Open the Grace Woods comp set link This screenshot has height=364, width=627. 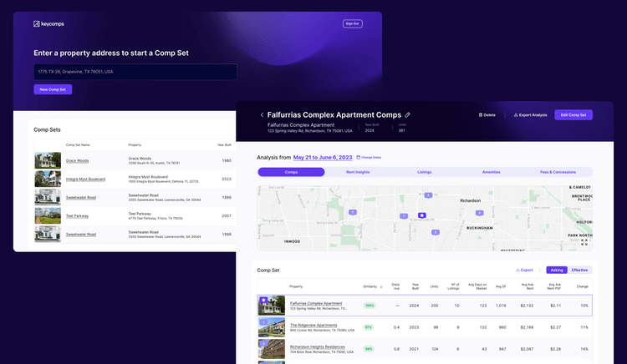(77, 161)
